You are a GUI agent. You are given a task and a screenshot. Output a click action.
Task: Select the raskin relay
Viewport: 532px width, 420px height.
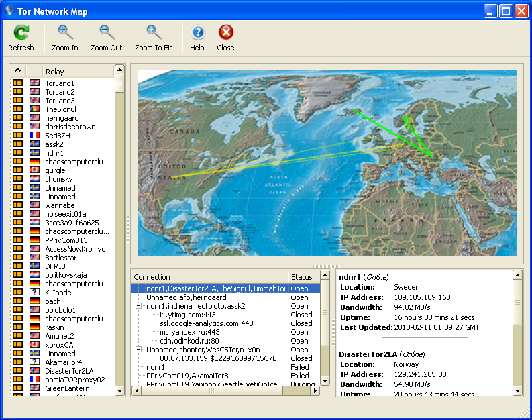(x=54, y=327)
